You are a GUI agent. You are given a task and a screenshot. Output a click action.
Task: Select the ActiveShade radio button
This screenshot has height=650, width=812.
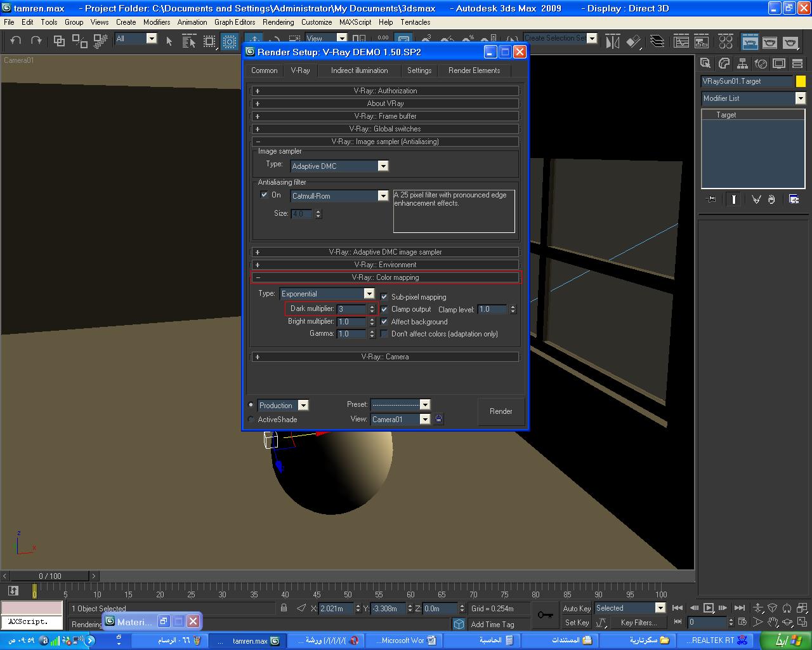tap(251, 420)
